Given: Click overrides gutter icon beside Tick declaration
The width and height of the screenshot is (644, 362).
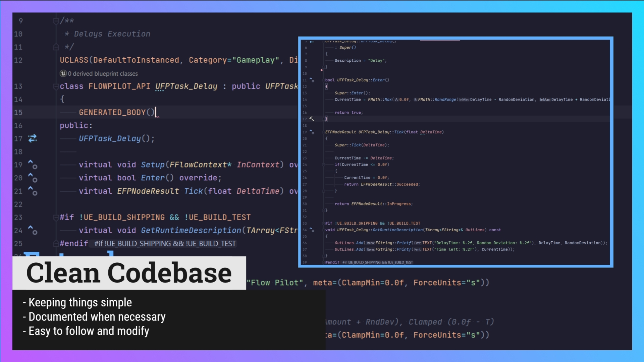Looking at the screenshot, I should [33, 191].
